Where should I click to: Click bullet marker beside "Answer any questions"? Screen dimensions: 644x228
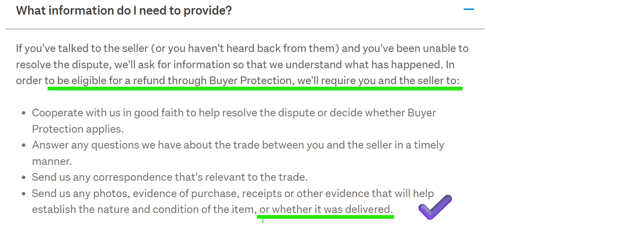[24, 145]
